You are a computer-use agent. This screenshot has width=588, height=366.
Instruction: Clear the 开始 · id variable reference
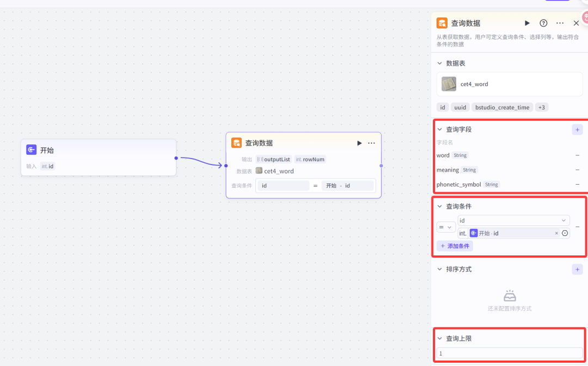(556, 233)
